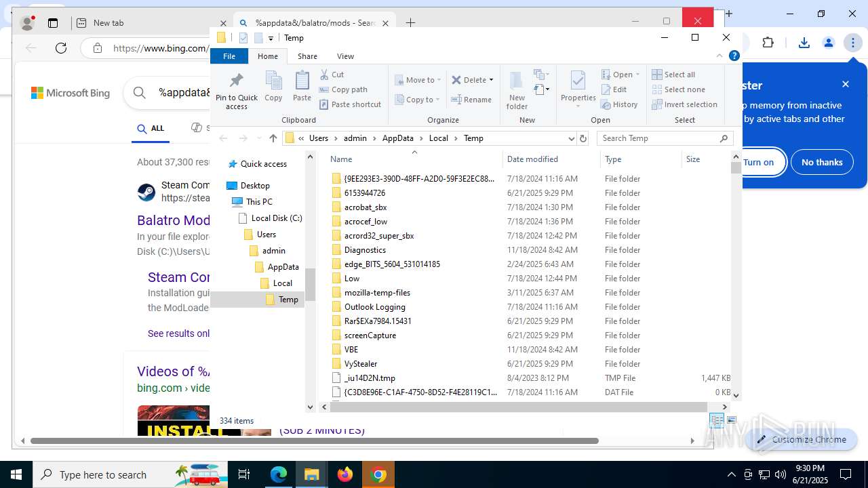The width and height of the screenshot is (868, 488).
Task: Reload the Bing page in browser
Action: (61, 47)
